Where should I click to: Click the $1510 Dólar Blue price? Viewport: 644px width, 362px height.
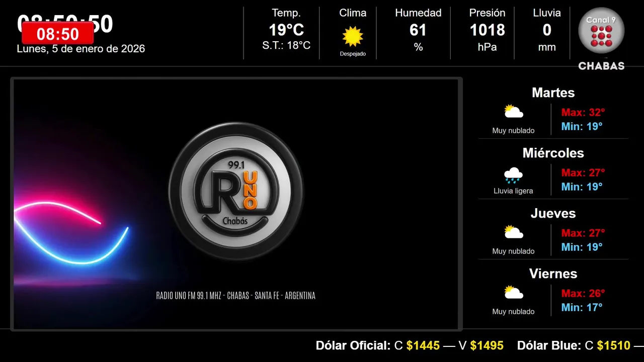613,345
